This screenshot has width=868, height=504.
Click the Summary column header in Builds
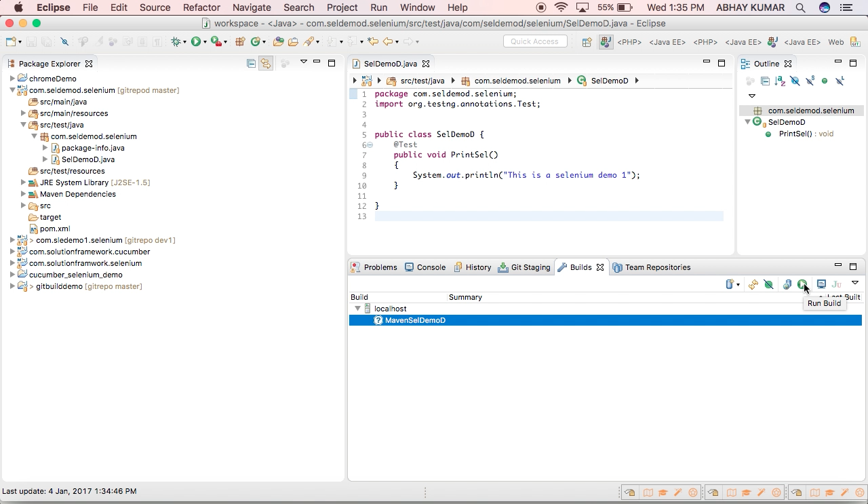[x=465, y=297]
